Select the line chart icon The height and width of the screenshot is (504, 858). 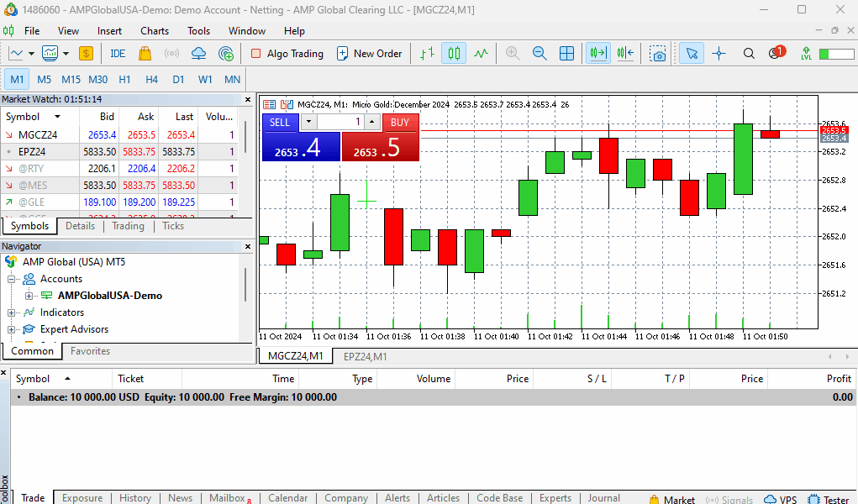point(481,53)
